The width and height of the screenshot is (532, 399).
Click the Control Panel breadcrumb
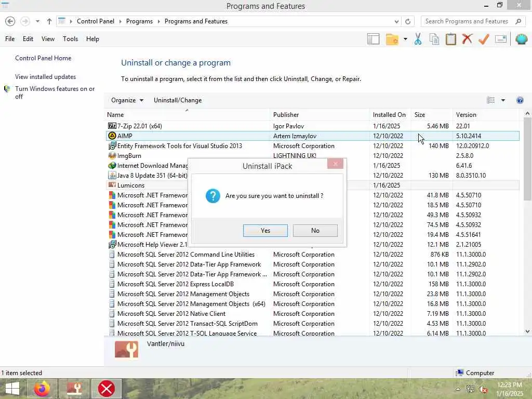[96, 21]
